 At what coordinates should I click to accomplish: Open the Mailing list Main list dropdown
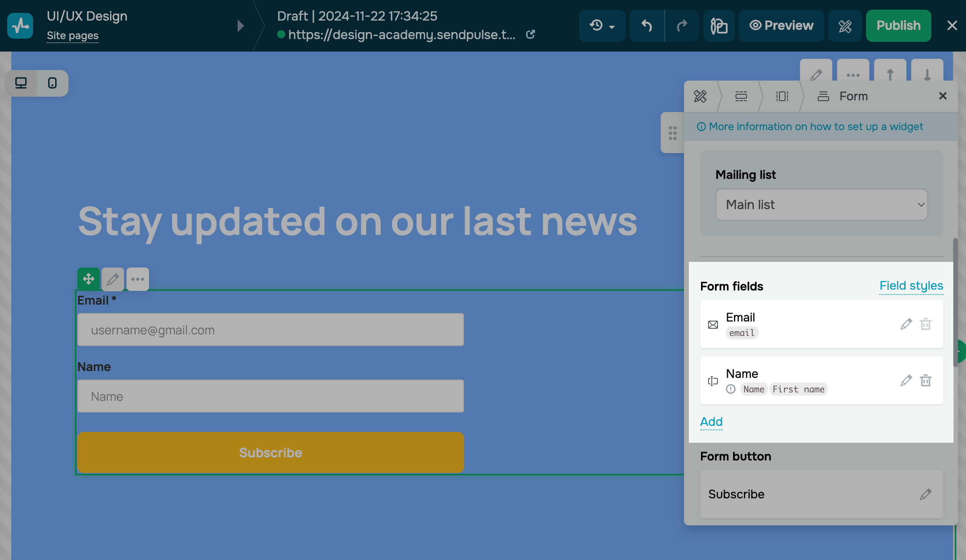[821, 205]
